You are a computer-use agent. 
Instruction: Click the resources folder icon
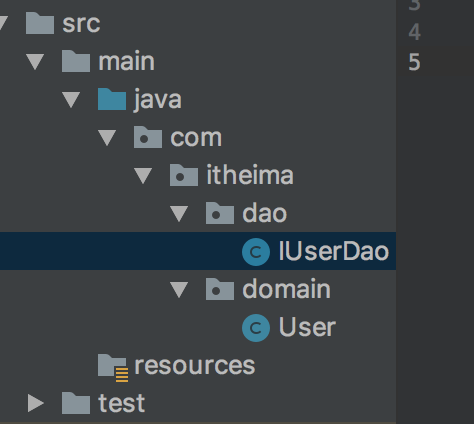(x=113, y=368)
